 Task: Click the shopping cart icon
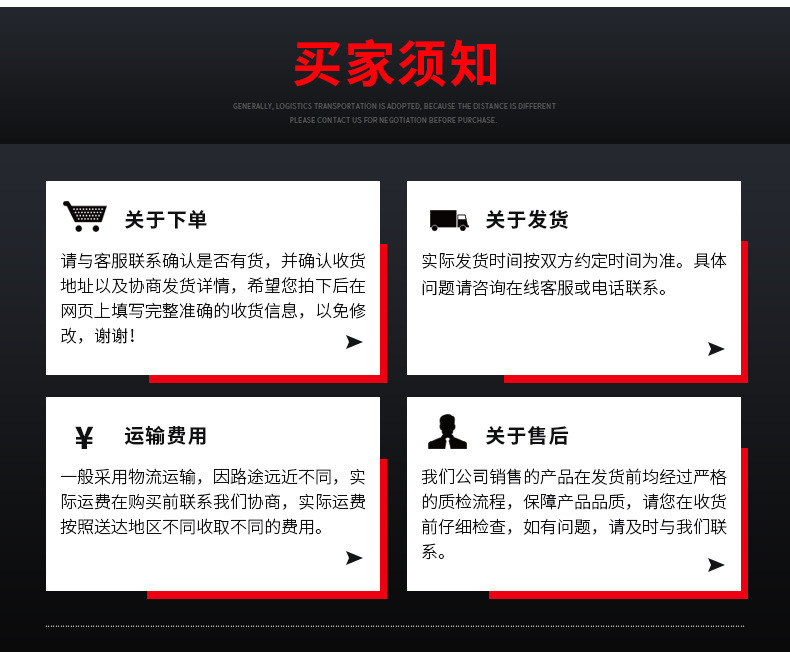click(85, 216)
